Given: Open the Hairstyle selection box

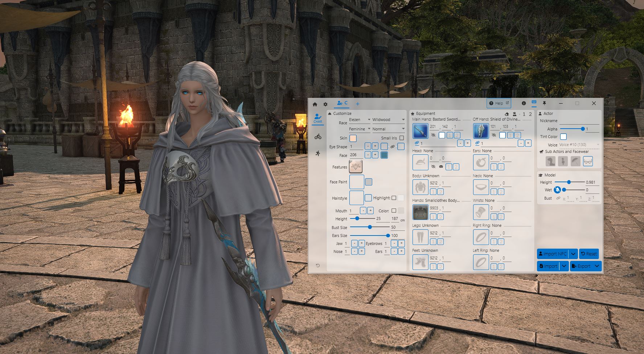Looking at the screenshot, I should point(356,198).
